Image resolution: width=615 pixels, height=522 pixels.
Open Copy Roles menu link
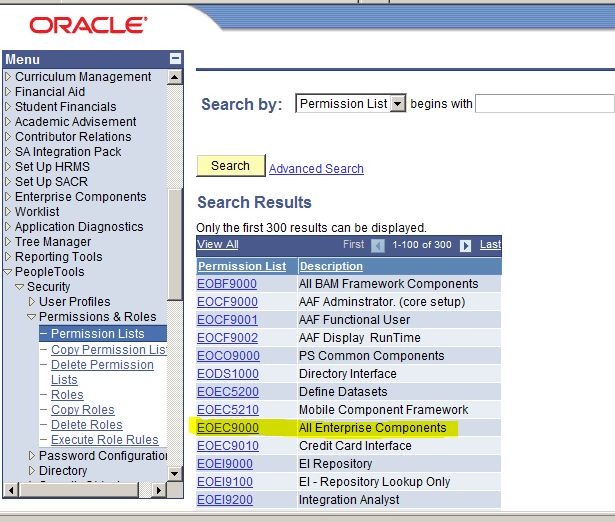pos(82,409)
